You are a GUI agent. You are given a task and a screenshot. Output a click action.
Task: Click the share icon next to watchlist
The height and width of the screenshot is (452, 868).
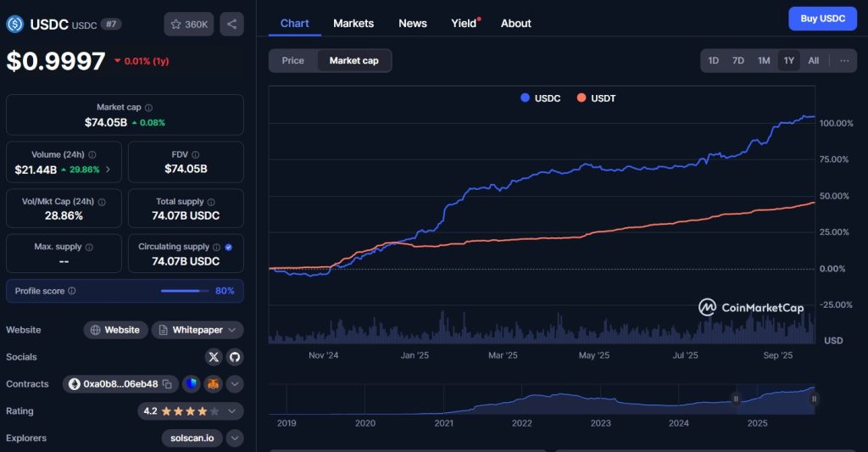coord(231,24)
